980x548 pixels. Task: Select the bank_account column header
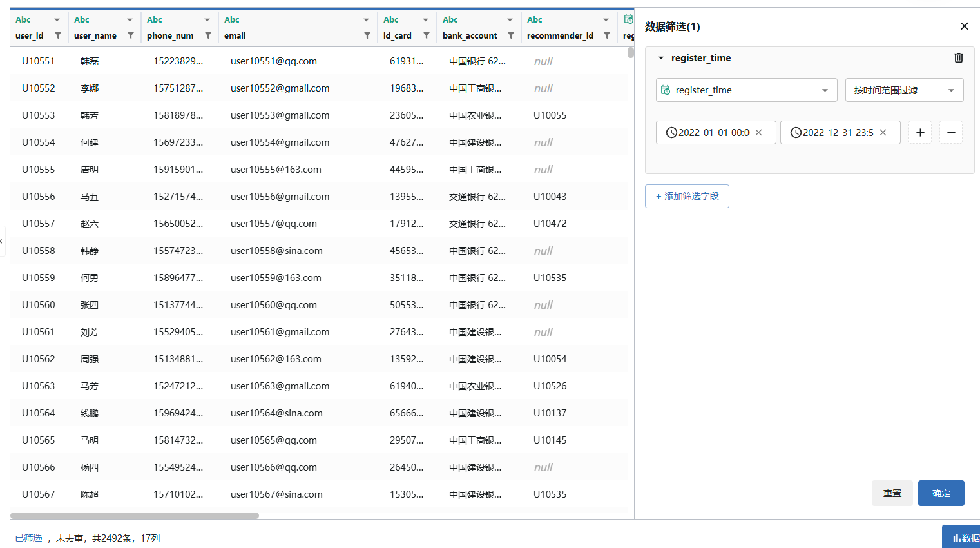coord(479,28)
